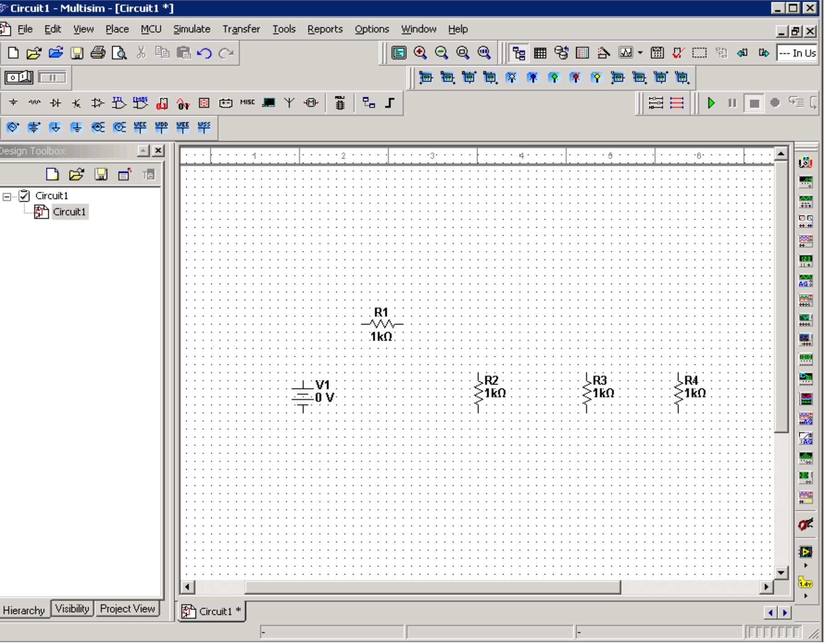Stop the simulation
The height and width of the screenshot is (644, 832).
[x=754, y=103]
